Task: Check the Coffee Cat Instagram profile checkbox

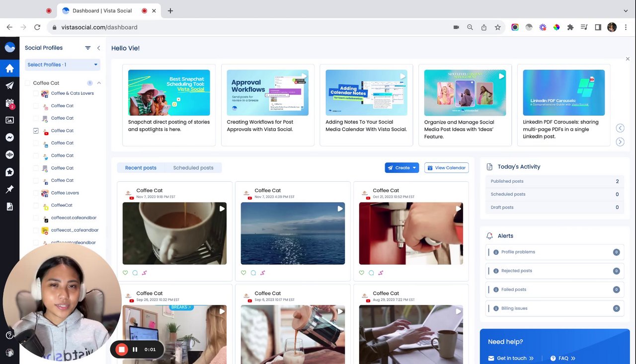Action: coord(36,106)
